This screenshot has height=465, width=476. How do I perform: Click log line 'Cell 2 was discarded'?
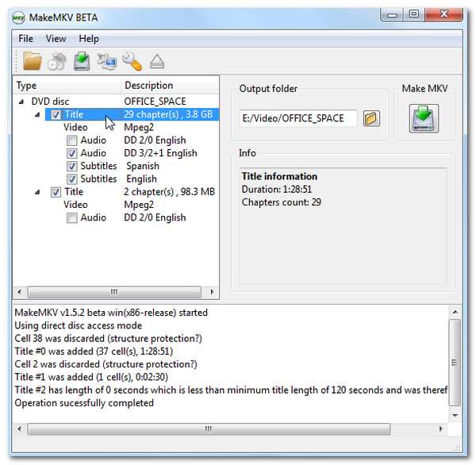106,364
